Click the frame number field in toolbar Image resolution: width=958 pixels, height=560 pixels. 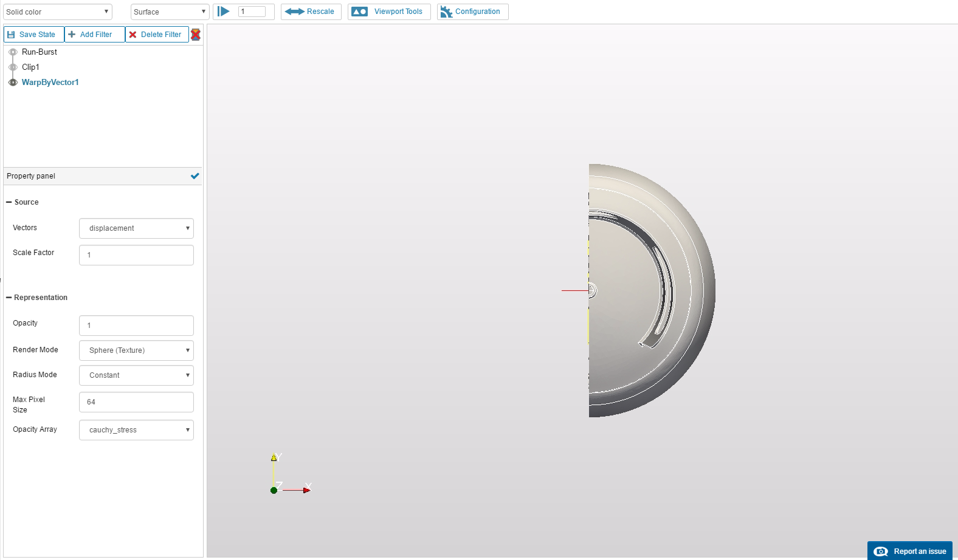click(252, 12)
